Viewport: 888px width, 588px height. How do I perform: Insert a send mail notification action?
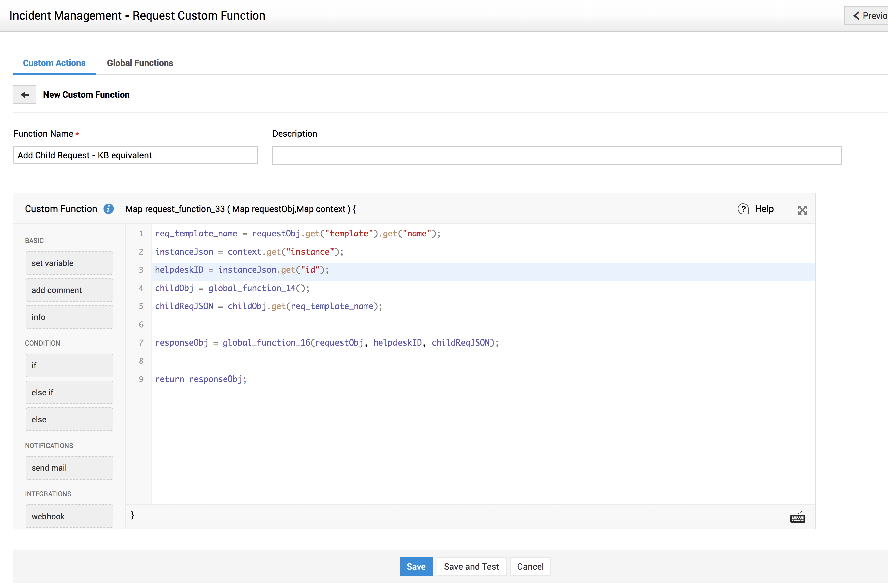[x=69, y=468]
